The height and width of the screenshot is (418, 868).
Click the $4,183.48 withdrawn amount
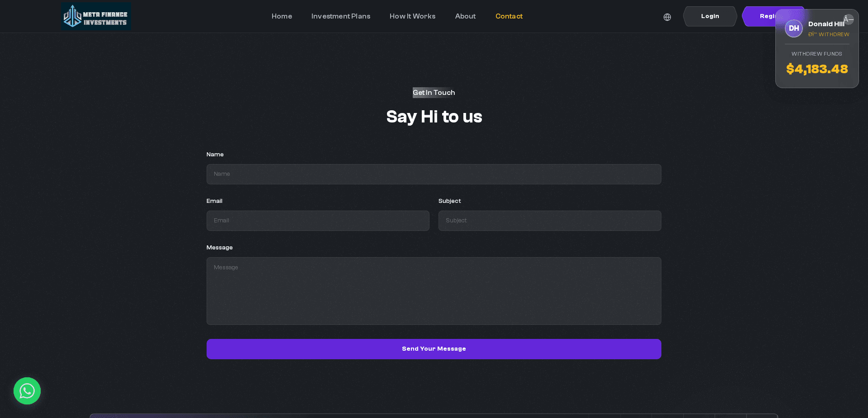click(x=817, y=69)
